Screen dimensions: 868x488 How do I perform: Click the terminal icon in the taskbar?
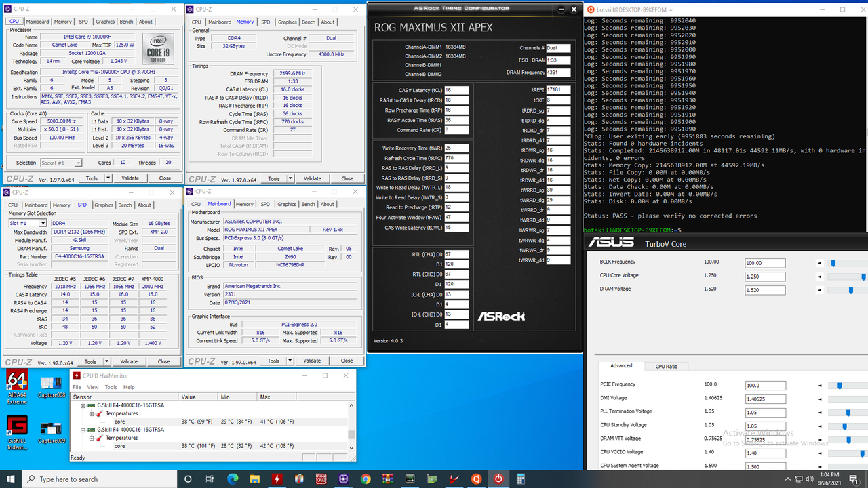(410, 479)
